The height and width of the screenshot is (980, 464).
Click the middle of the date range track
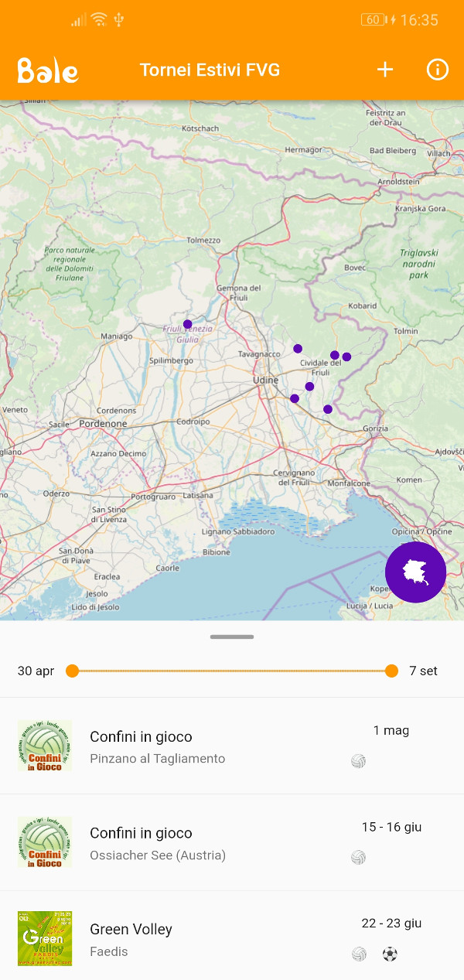click(x=232, y=671)
